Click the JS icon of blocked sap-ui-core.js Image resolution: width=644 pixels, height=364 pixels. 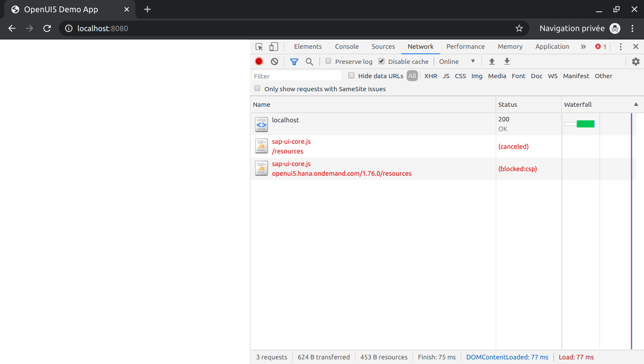coord(261,169)
